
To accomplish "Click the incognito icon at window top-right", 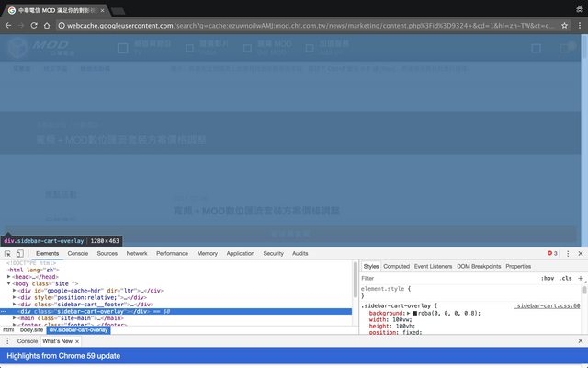I will (x=580, y=8).
